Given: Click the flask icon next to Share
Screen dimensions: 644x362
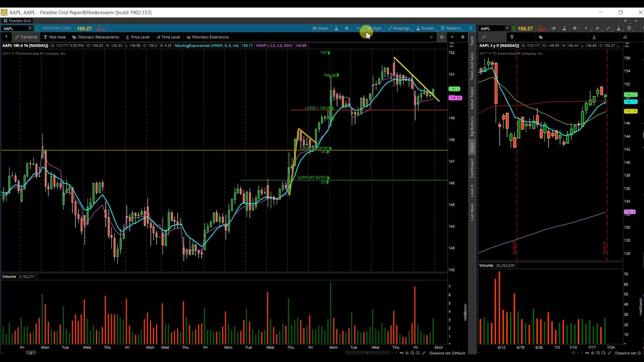Looking at the screenshot, I should pyautogui.click(x=336, y=28).
